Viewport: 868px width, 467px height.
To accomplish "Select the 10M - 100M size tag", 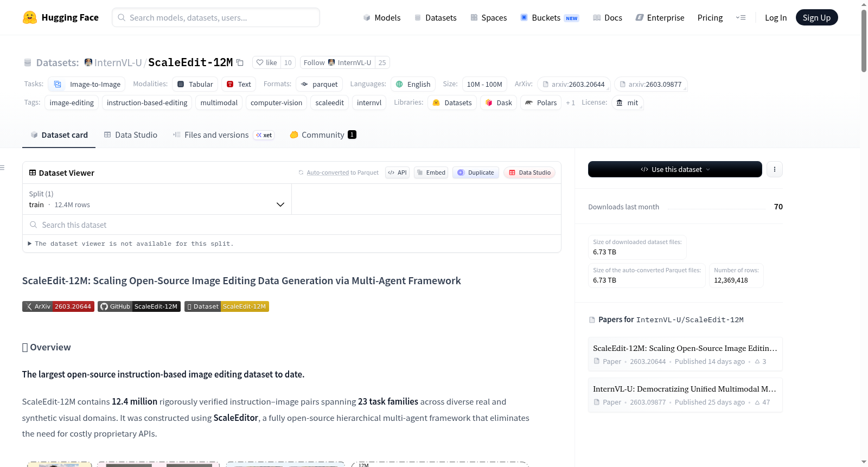I will [484, 84].
